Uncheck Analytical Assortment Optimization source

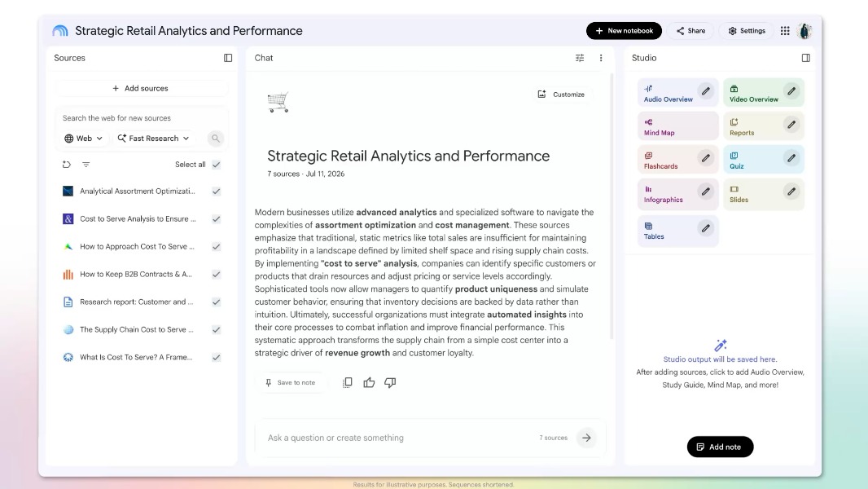coord(217,191)
